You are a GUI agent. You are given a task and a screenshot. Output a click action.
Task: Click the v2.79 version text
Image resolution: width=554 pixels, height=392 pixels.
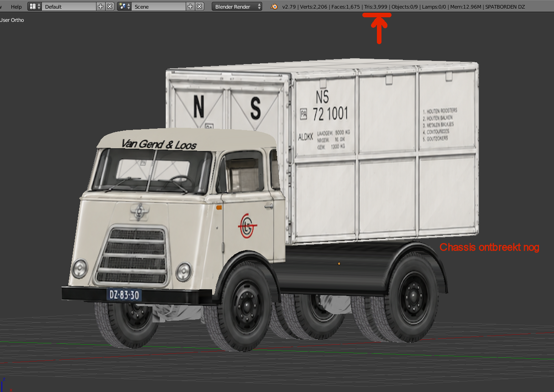point(289,7)
